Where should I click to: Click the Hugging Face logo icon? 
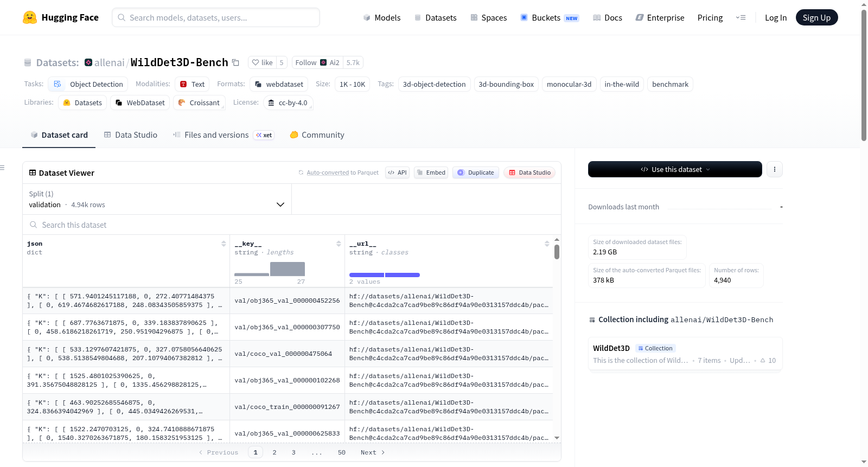point(30,17)
